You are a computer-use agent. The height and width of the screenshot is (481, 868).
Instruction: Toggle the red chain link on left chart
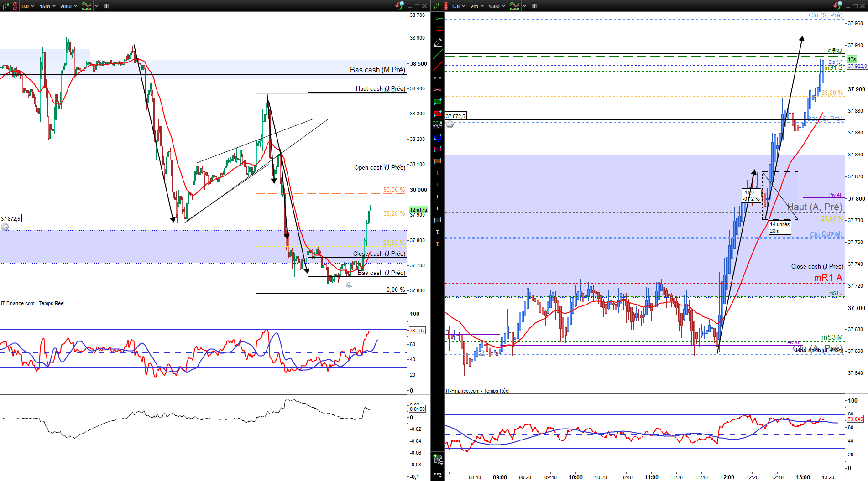click(x=15, y=6)
